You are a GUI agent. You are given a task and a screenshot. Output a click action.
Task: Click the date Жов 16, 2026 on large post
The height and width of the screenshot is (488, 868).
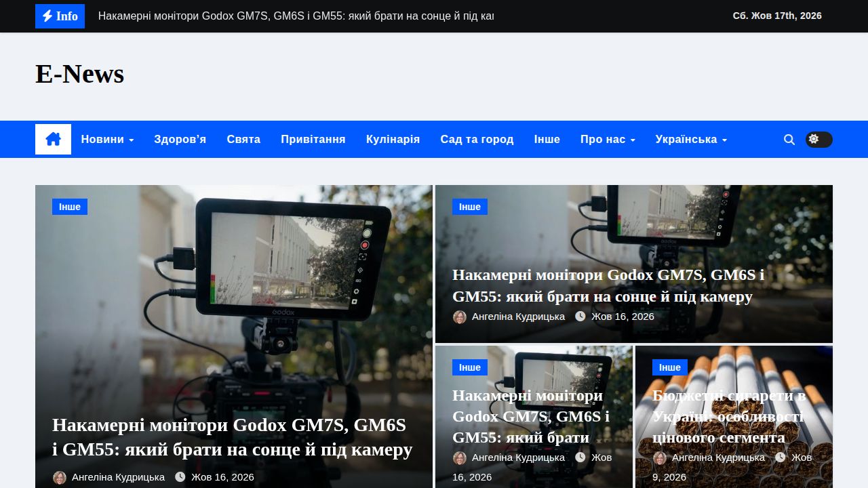click(222, 477)
